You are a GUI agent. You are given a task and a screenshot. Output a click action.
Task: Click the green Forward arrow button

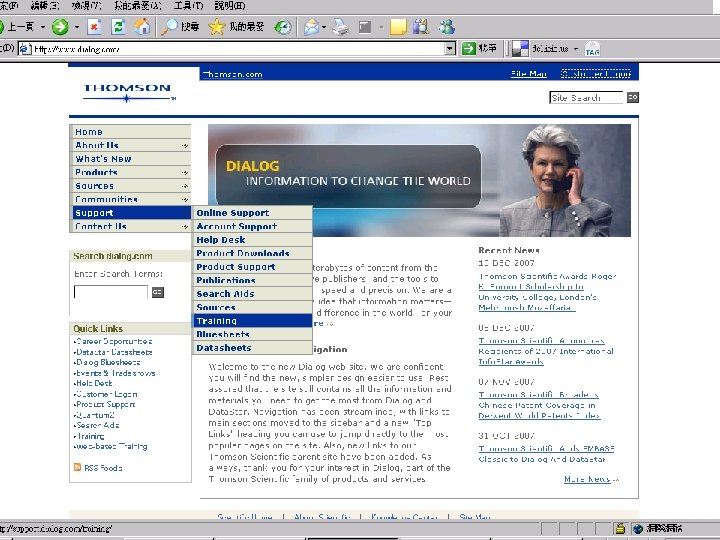click(60, 27)
